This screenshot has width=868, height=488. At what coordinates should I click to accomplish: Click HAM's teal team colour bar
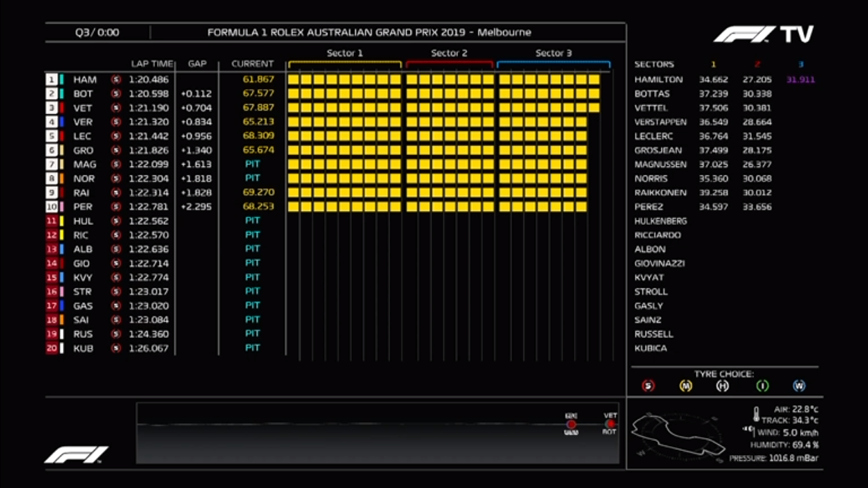point(62,79)
